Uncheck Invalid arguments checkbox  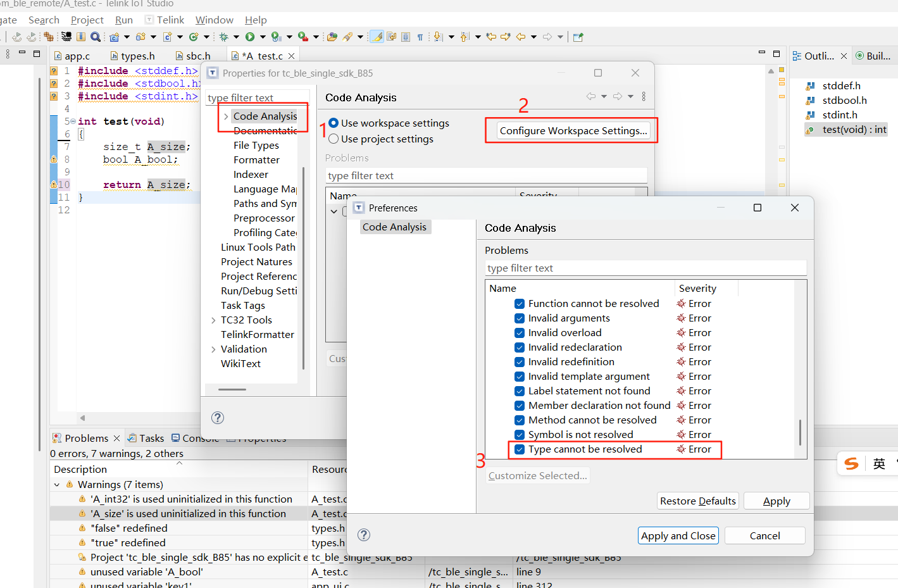coord(520,318)
